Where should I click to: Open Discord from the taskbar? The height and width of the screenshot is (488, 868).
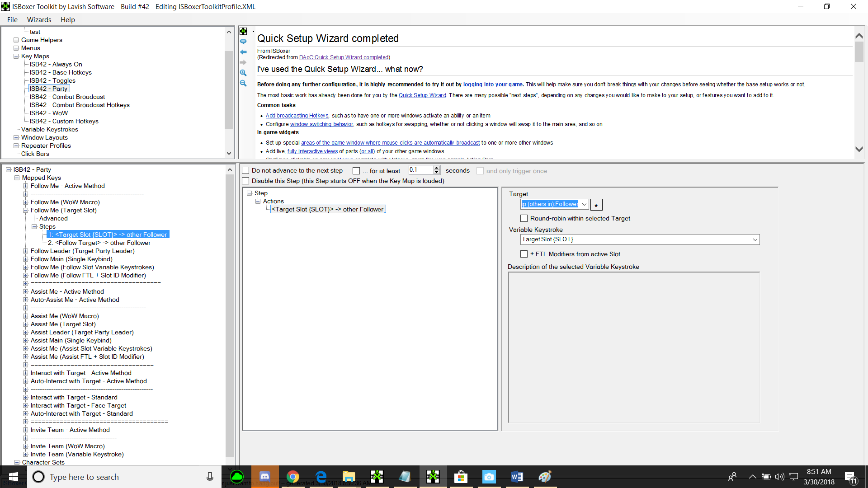pos(265,477)
